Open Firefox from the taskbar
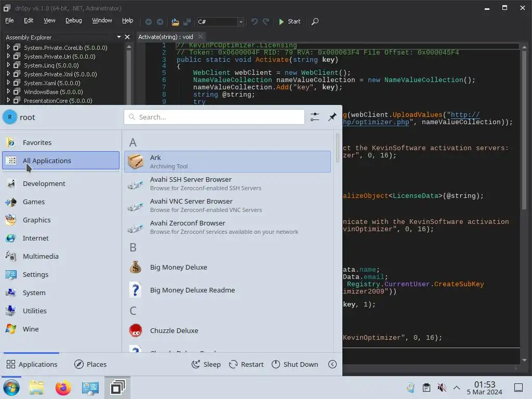Image resolution: width=532 pixels, height=399 pixels. point(63,388)
